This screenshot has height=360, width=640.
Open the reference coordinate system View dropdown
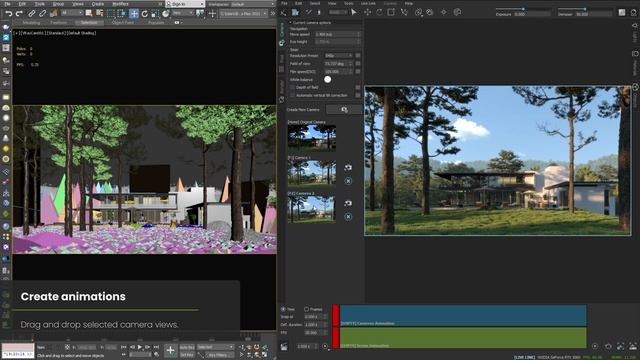click(x=182, y=13)
